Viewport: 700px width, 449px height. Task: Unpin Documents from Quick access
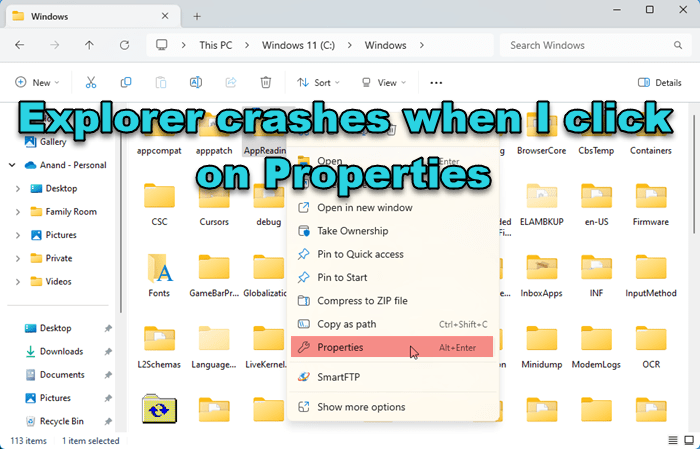click(108, 374)
